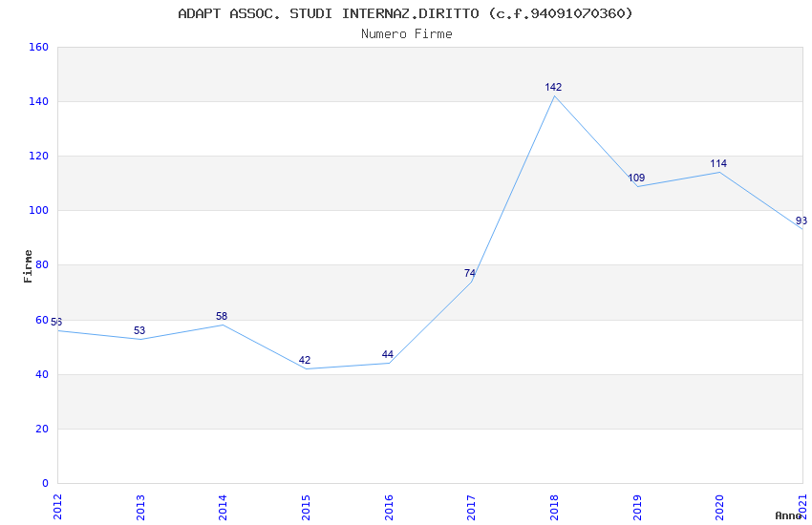
Task: Click the Firme y-axis title
Action: (28, 266)
